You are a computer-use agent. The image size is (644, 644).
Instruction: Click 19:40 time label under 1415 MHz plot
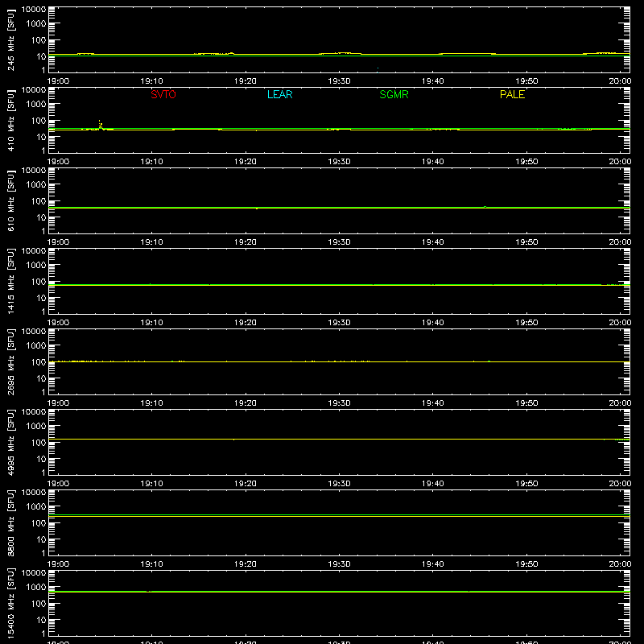point(432,323)
